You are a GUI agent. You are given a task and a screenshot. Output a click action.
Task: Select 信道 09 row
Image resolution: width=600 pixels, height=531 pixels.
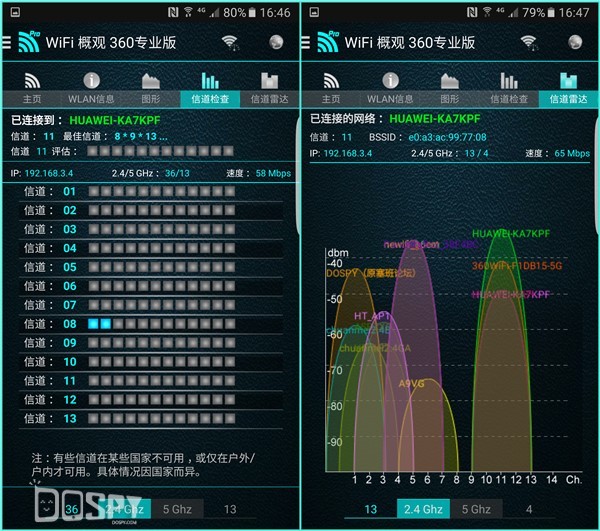tap(151, 343)
